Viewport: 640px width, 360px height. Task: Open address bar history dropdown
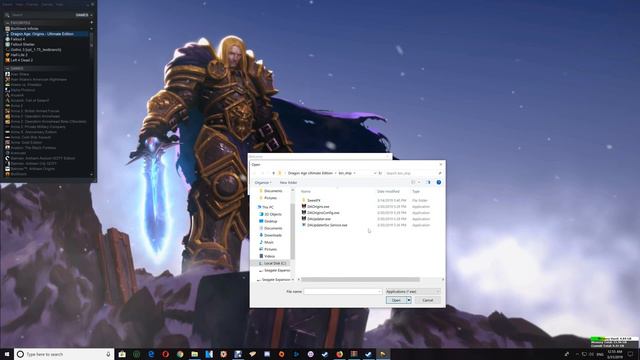pos(375,173)
